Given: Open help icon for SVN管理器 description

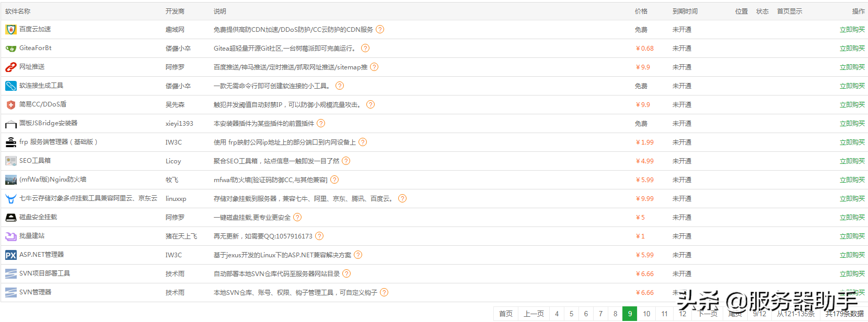Looking at the screenshot, I should pyautogui.click(x=384, y=292).
